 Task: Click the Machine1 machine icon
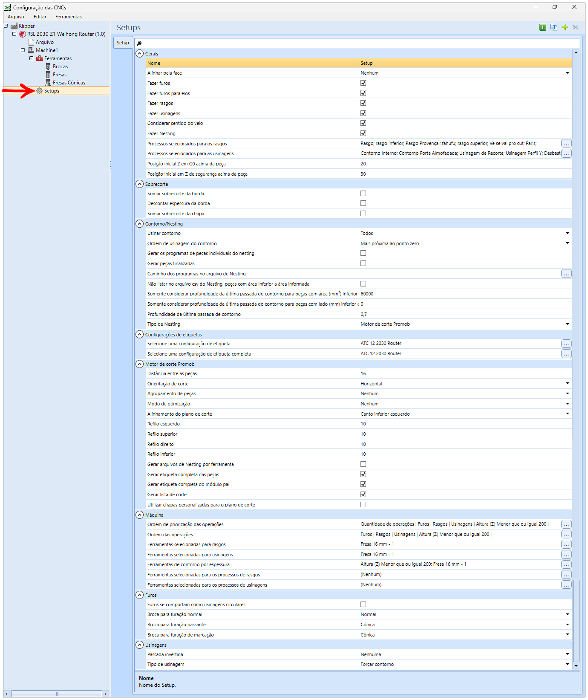31,50
